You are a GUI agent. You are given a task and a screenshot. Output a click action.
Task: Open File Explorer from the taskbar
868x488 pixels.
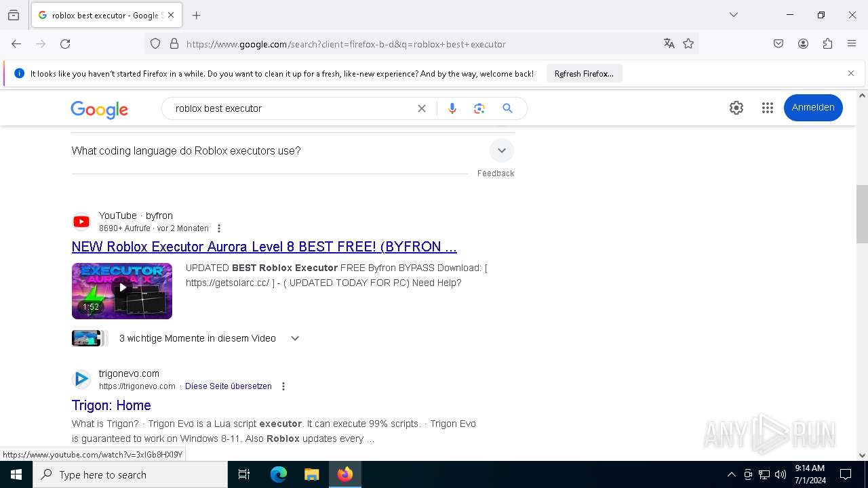click(x=311, y=474)
